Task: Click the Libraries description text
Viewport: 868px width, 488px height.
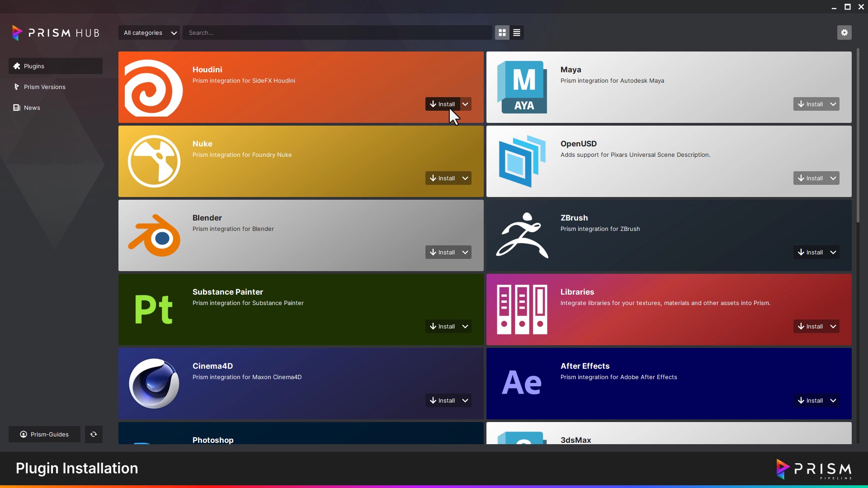Action: [x=665, y=303]
